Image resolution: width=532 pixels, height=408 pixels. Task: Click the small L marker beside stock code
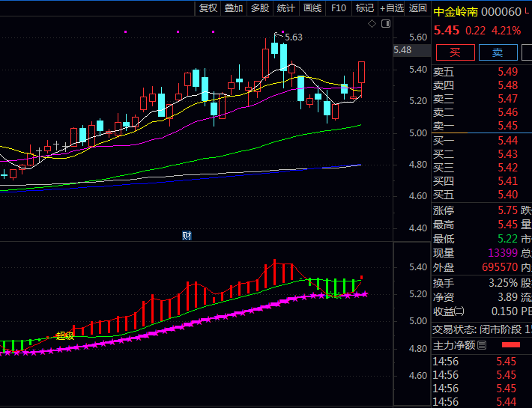527,11
